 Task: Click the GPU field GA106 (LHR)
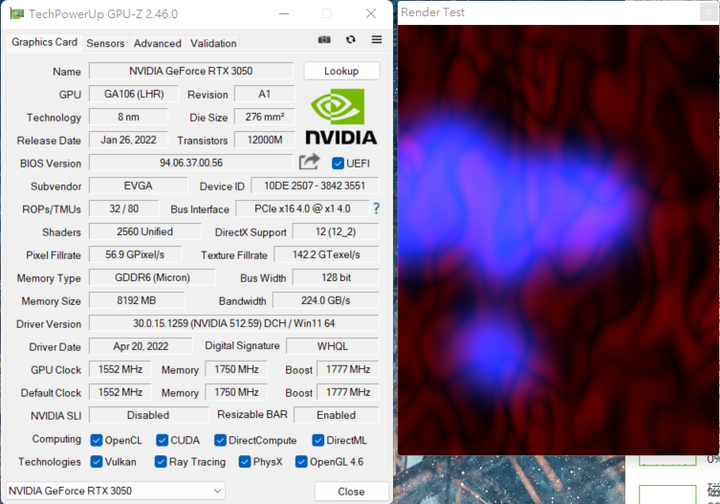134,94
